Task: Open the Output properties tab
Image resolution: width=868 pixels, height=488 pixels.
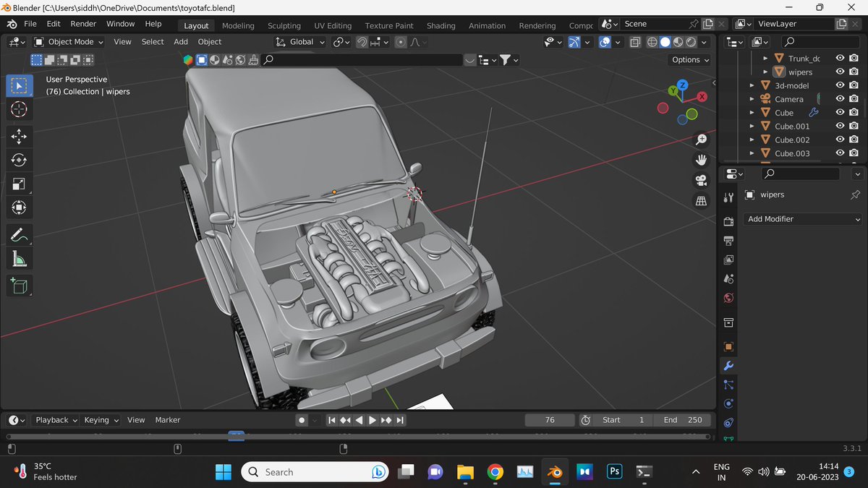Action: coord(728,240)
